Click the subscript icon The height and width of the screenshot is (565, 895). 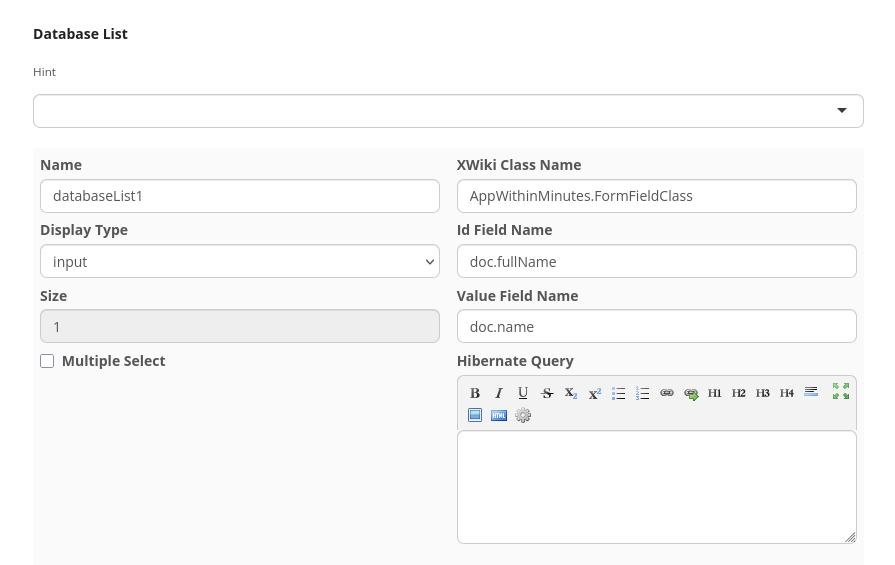pos(571,393)
